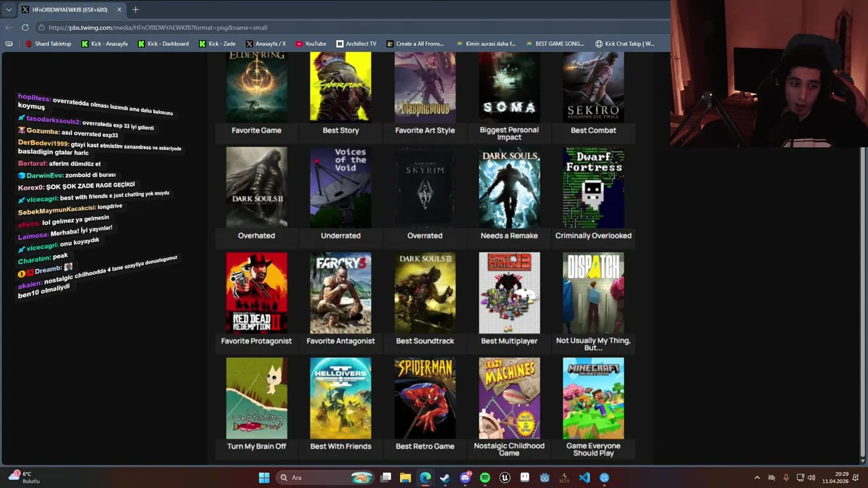Click the Skyrim Overrated cover

click(425, 188)
